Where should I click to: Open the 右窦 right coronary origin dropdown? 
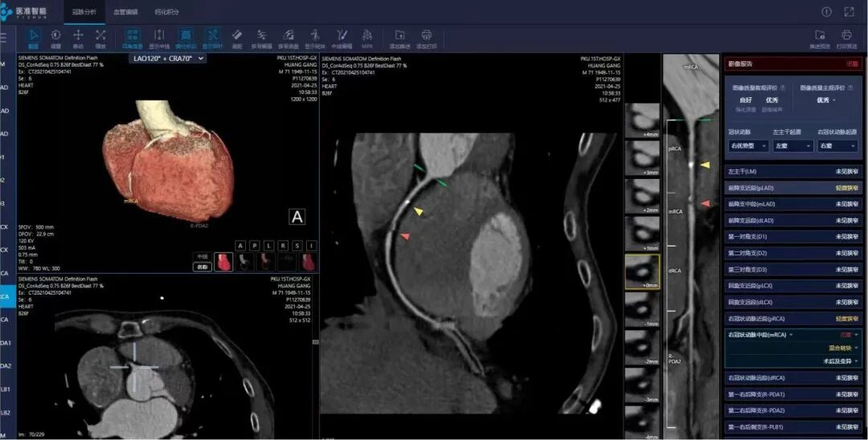click(837, 146)
